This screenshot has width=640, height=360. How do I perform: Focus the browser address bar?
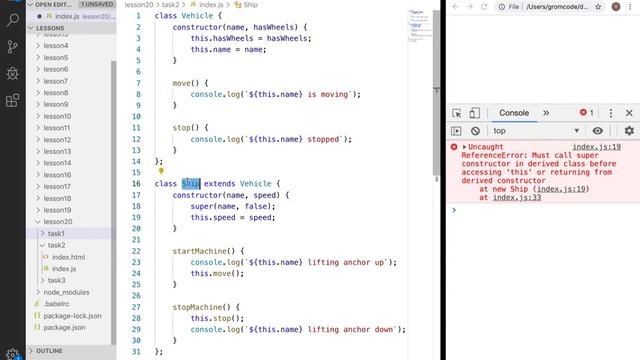tap(557, 7)
